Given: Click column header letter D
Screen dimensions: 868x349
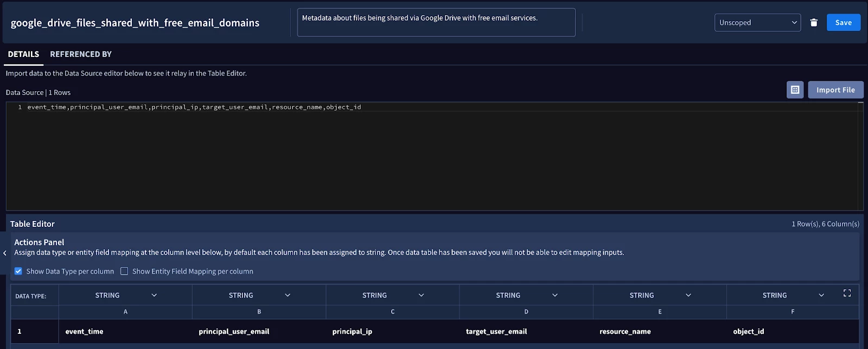Looking at the screenshot, I should coord(526,312).
